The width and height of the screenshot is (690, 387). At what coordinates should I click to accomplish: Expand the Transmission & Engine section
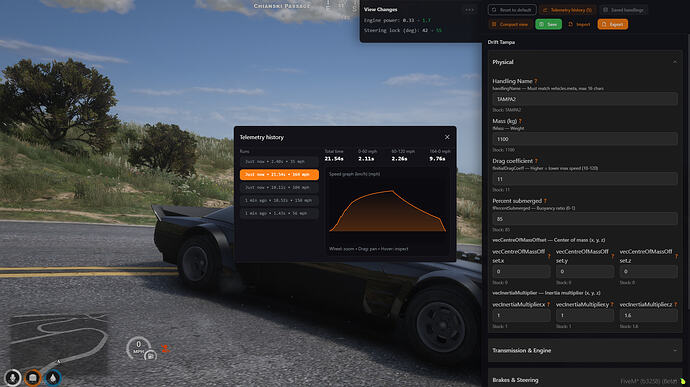click(x=585, y=350)
